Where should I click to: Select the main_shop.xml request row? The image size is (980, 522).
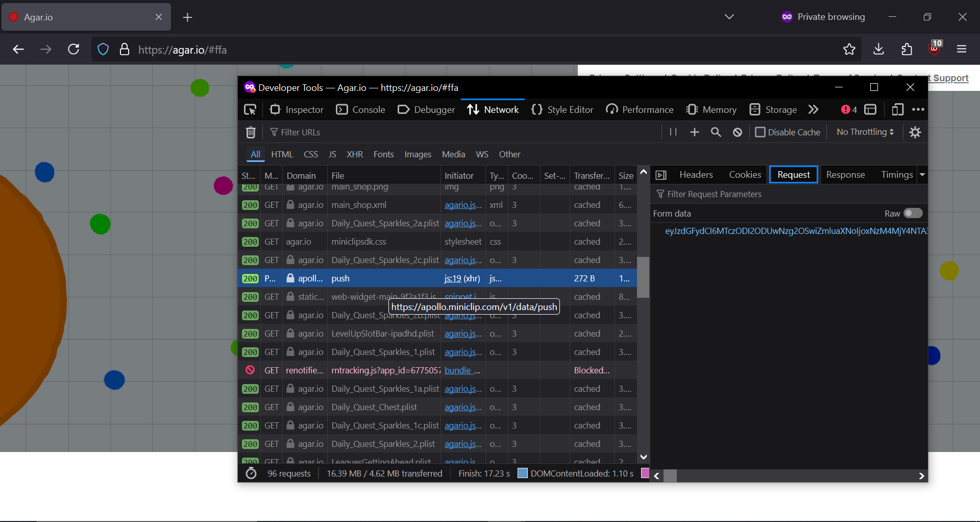click(x=437, y=205)
